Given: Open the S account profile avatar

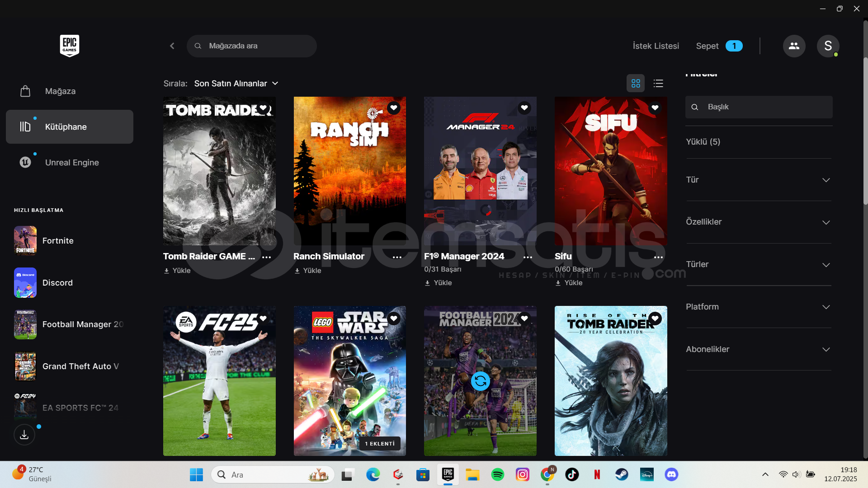Looking at the screenshot, I should (828, 46).
